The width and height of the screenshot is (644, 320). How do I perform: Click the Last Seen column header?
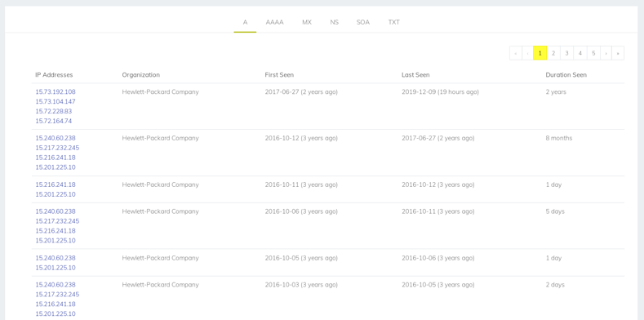coord(415,75)
